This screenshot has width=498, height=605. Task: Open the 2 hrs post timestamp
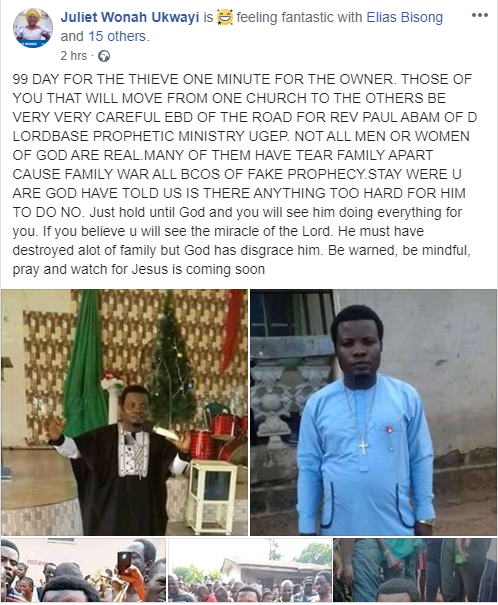[74, 56]
